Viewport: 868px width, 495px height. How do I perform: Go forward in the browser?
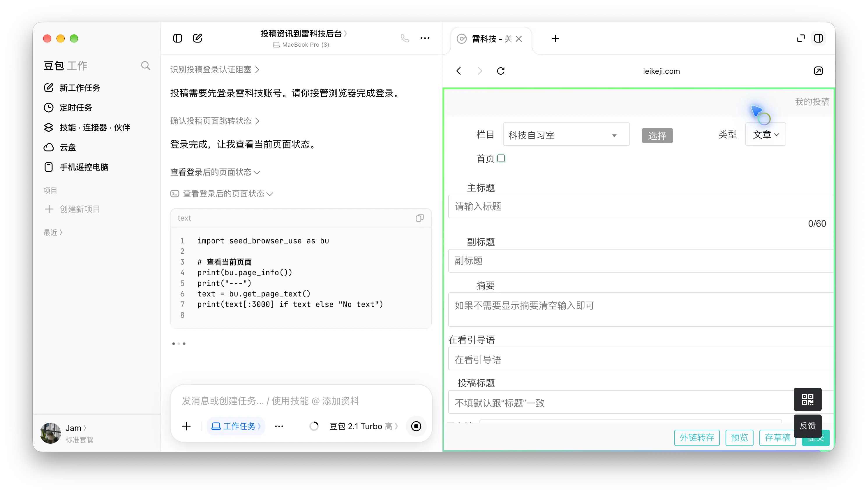(x=479, y=71)
